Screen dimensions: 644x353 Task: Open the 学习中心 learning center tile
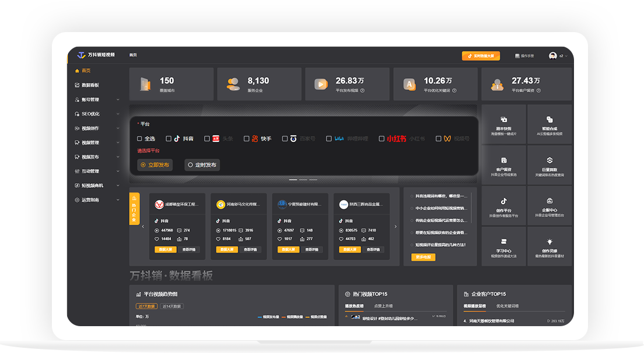pos(503,247)
